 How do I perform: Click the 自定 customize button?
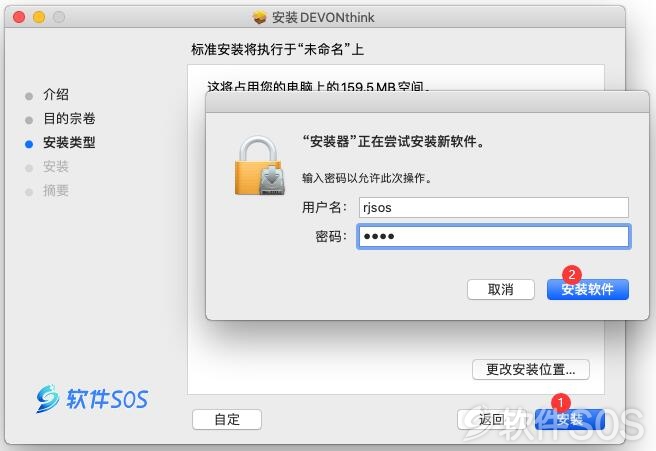tap(227, 419)
